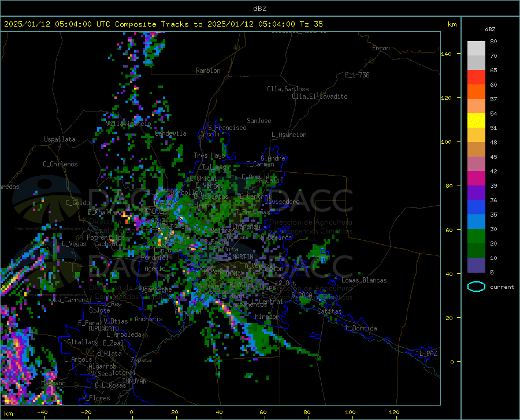520x420 pixels.
Task: Click the MENDOZA city label
Action: click(x=154, y=211)
